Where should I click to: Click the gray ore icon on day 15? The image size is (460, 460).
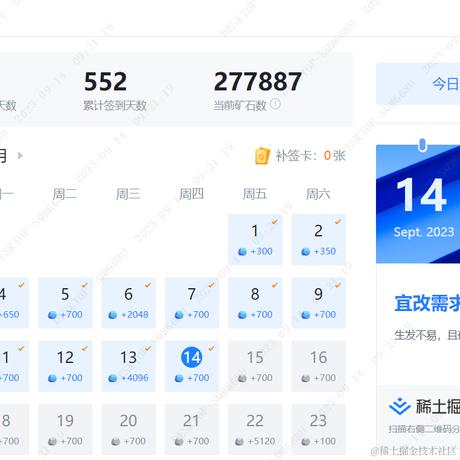pyautogui.click(x=242, y=378)
